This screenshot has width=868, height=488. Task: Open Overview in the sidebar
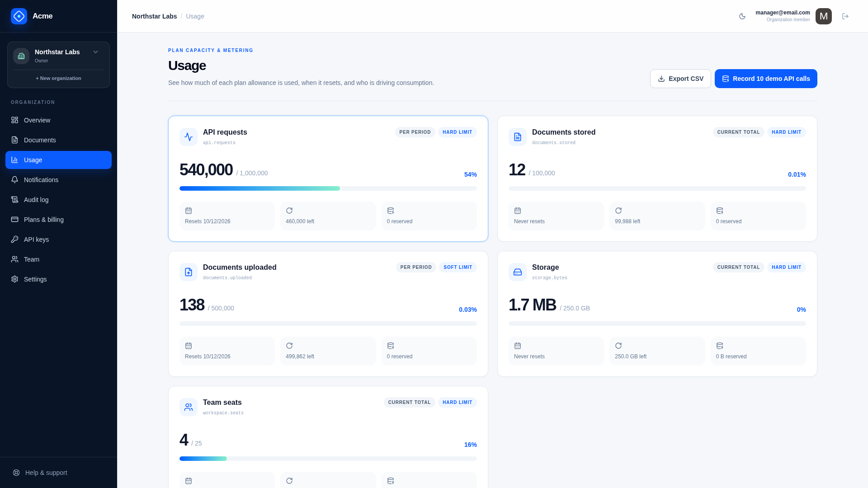(x=58, y=120)
